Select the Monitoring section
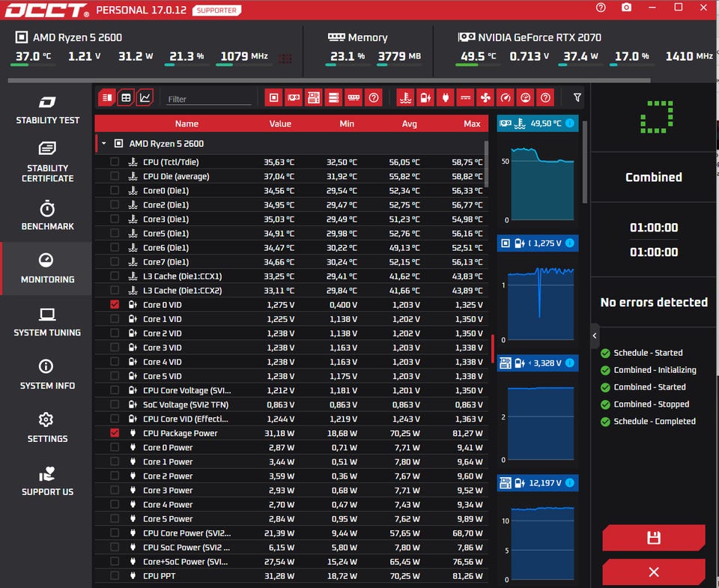 tap(47, 268)
